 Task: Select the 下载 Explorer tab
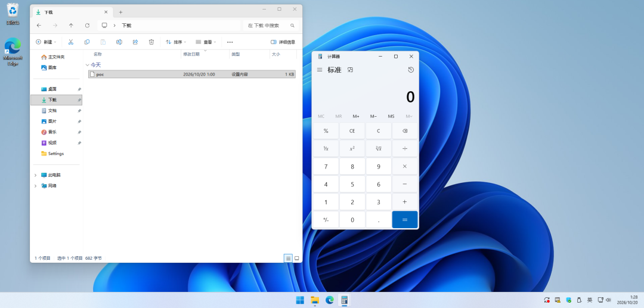click(x=72, y=13)
